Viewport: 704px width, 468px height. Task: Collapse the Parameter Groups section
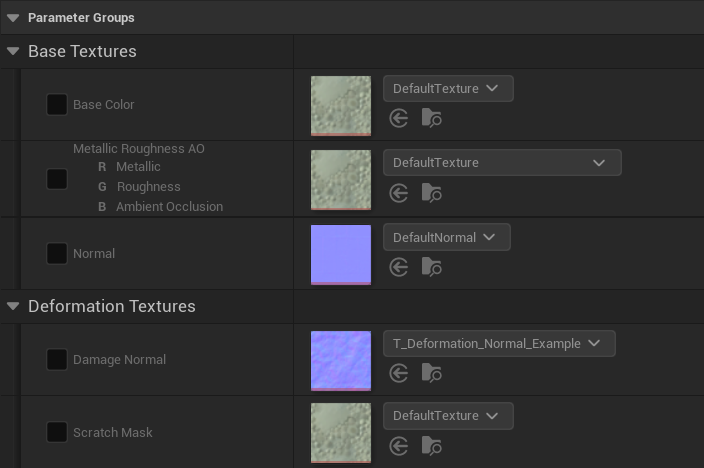click(x=13, y=18)
